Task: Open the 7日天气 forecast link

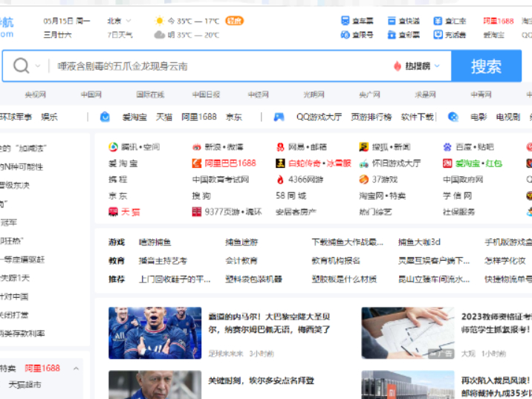Action: point(120,35)
